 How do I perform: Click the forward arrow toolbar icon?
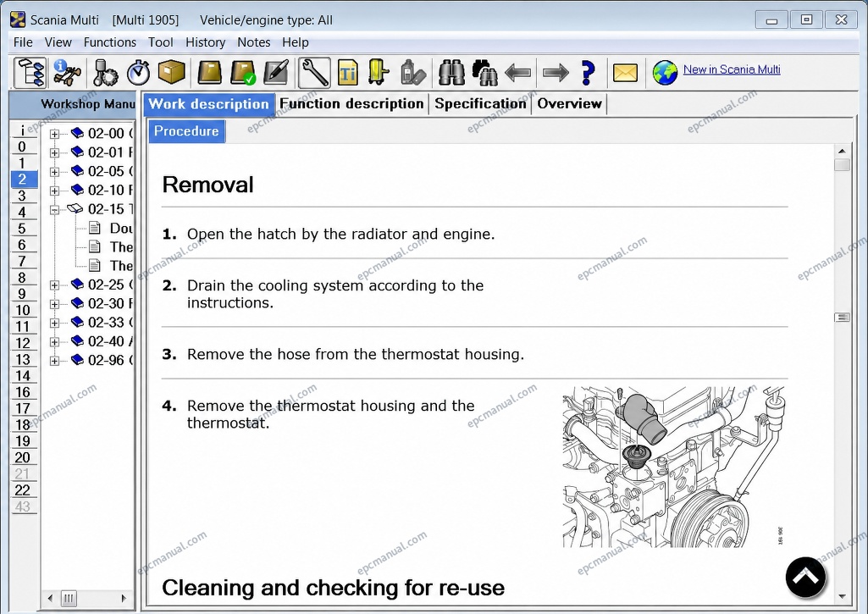(x=556, y=73)
